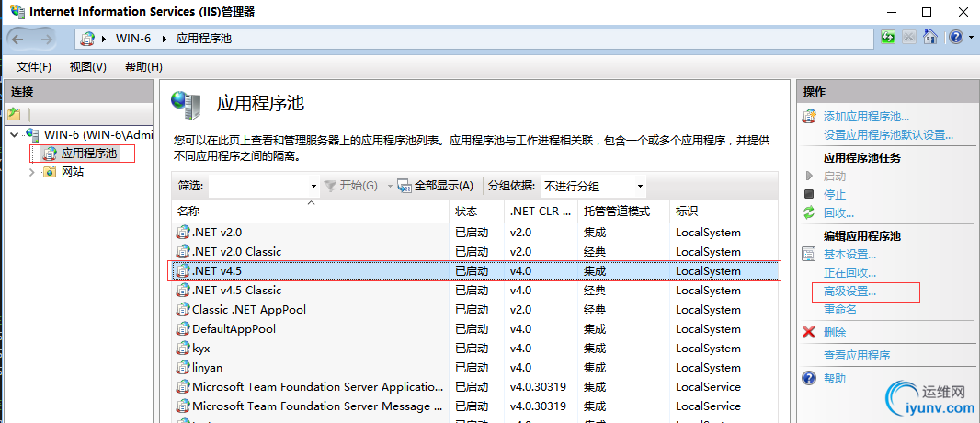Sort by the 标识 column header
This screenshot has height=423, width=980.
click(724, 211)
